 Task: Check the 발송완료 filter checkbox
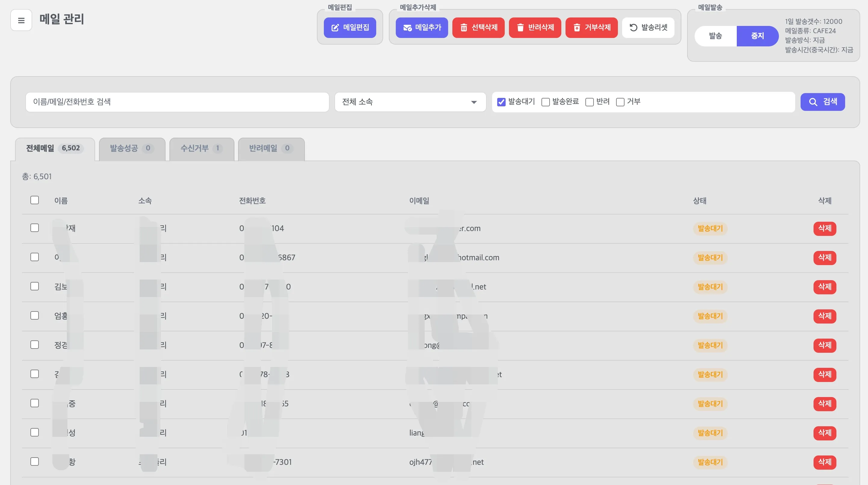click(x=546, y=102)
